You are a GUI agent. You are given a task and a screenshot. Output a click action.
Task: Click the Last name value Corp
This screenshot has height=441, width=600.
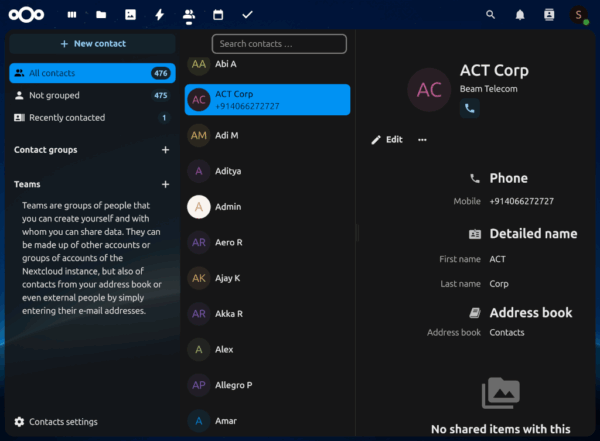499,284
